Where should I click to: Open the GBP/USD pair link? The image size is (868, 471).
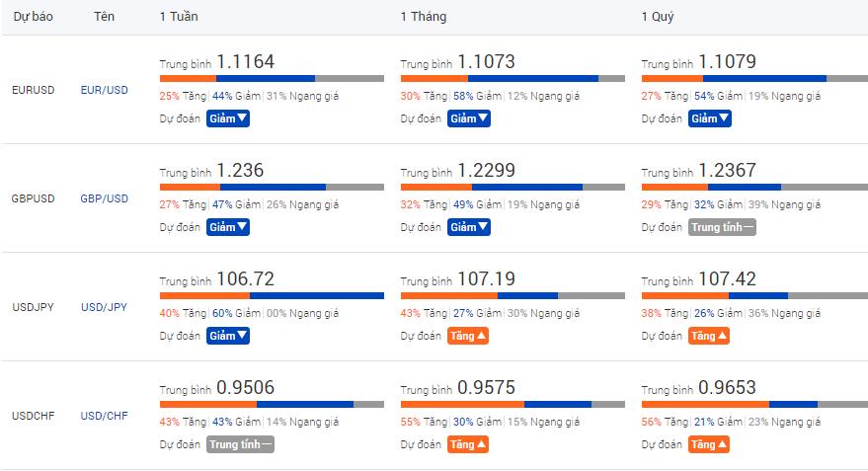(105, 198)
